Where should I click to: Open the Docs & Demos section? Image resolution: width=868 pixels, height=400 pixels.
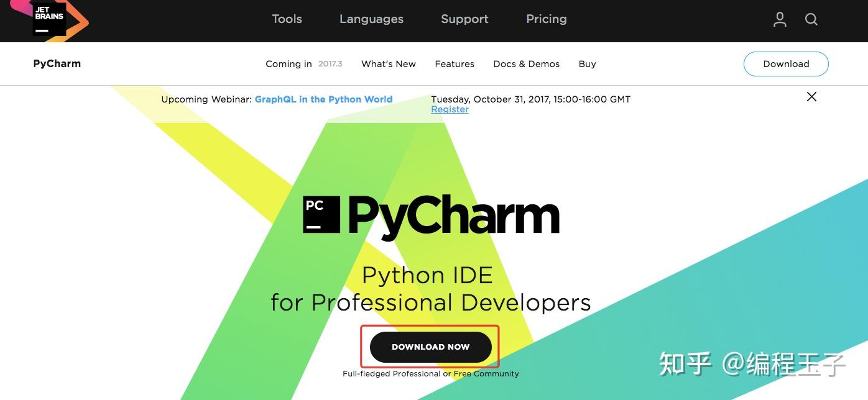pos(526,64)
